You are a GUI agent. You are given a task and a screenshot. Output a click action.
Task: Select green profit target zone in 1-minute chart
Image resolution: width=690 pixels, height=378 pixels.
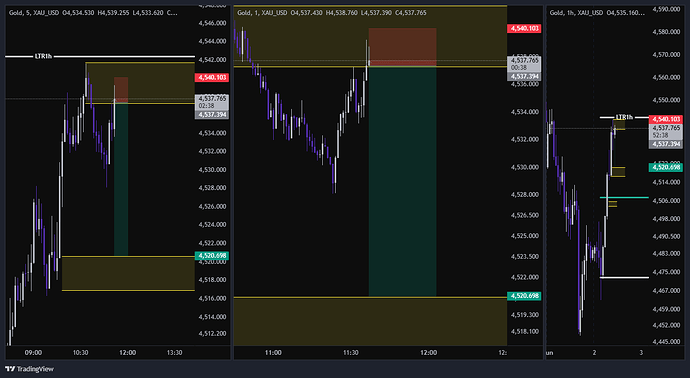tap(403, 181)
